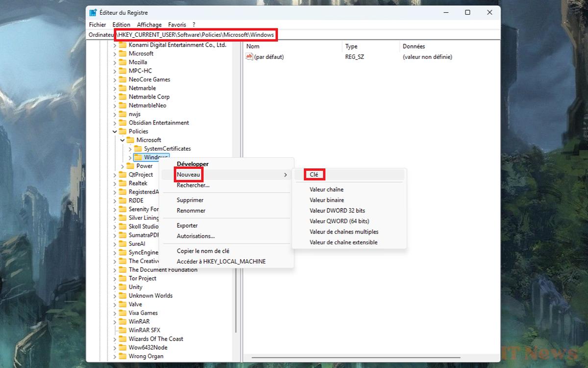Select Valeur de chaîne extensible
The height and width of the screenshot is (368, 588).
(x=349, y=242)
